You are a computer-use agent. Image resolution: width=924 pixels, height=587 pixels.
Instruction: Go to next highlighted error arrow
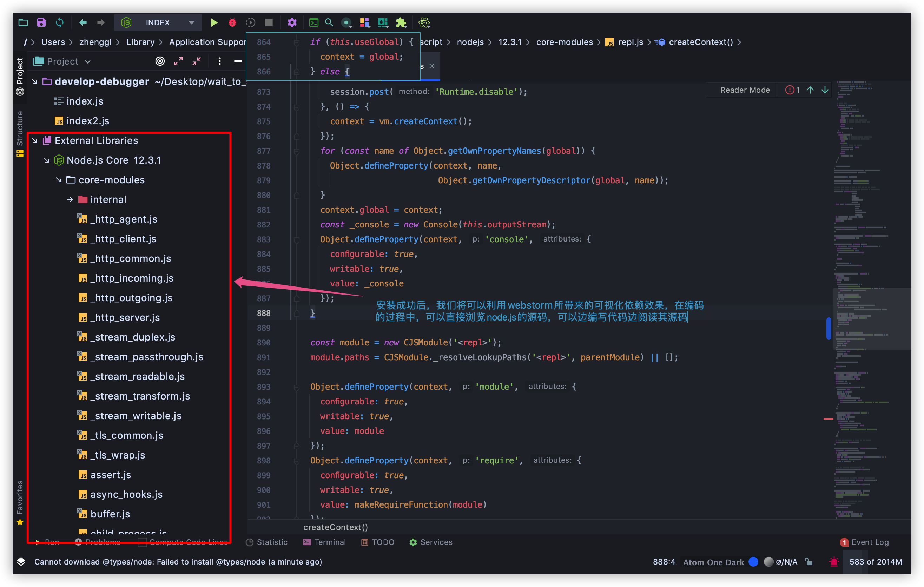tap(825, 90)
